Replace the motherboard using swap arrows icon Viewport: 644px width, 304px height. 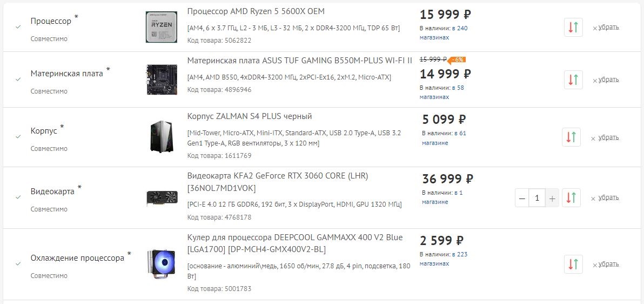click(573, 80)
